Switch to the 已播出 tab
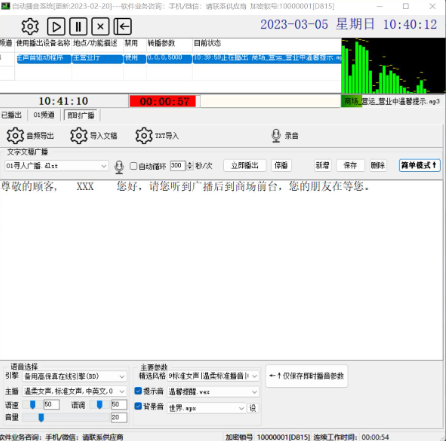Screen dimensions: 446x441 [12, 115]
